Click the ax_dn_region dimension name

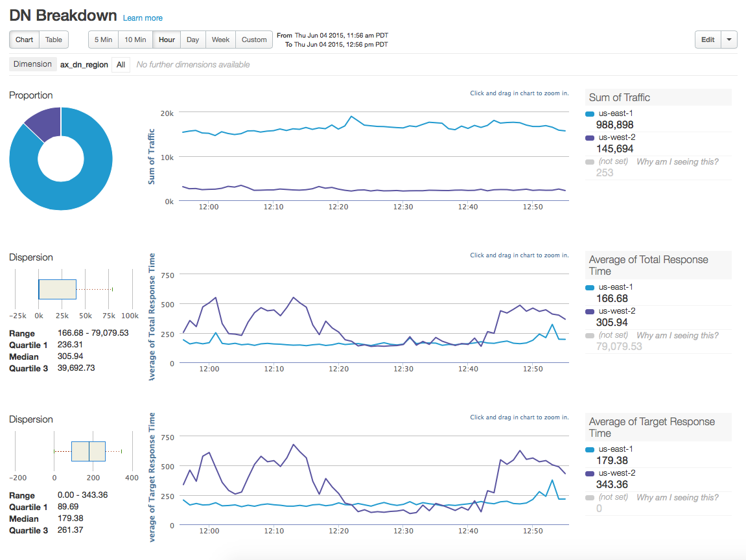tap(84, 65)
